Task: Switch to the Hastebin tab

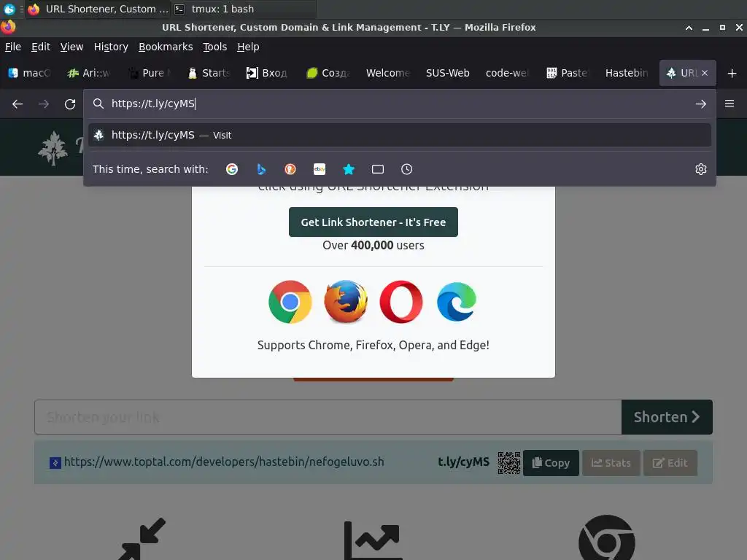Action: (626, 73)
